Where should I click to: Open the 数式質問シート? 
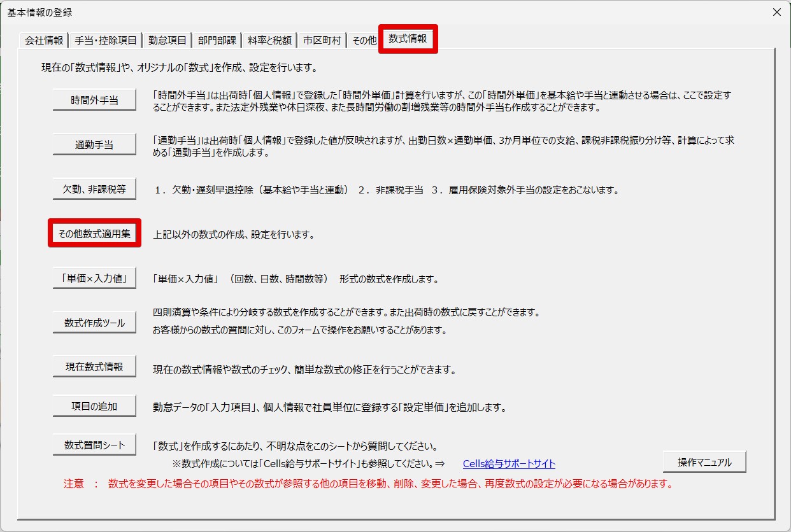[x=94, y=445]
